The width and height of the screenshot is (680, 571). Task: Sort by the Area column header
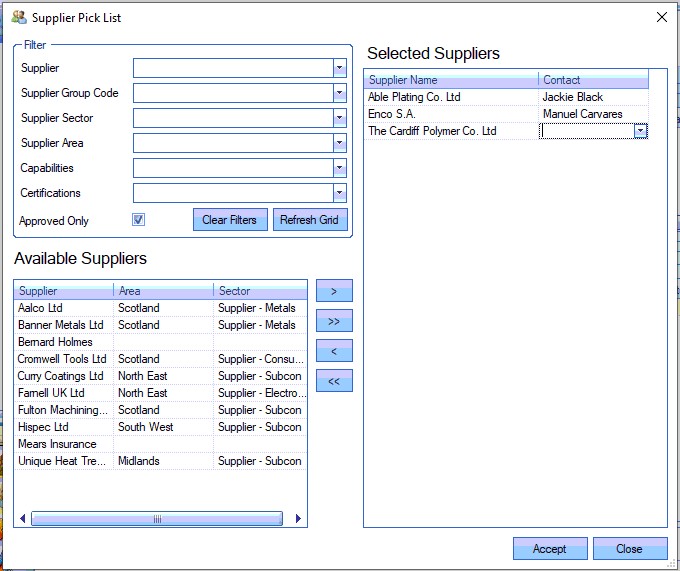[163, 291]
